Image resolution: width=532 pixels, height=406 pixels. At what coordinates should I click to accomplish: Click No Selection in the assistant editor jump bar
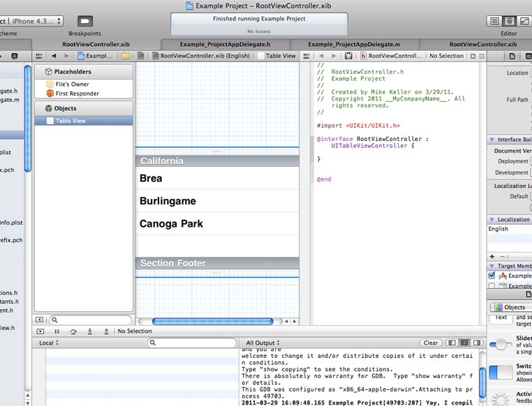coord(447,56)
